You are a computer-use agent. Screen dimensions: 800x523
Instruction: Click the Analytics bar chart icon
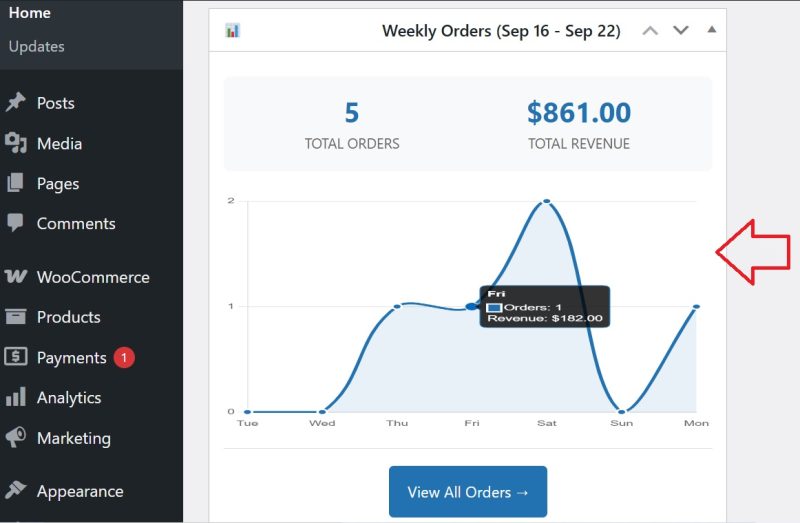point(15,397)
